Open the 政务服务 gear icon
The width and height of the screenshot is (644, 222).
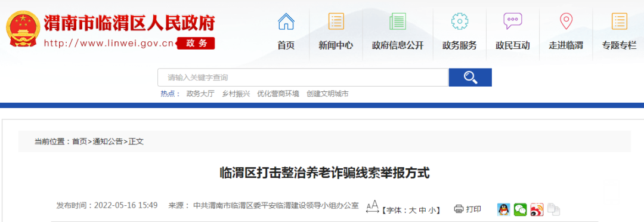(x=460, y=21)
